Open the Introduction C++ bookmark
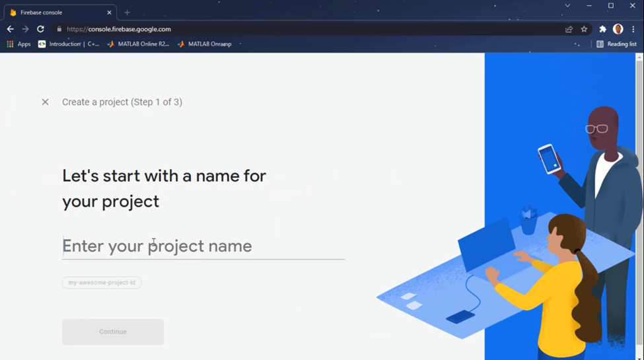The height and width of the screenshot is (360, 644). [x=69, y=44]
